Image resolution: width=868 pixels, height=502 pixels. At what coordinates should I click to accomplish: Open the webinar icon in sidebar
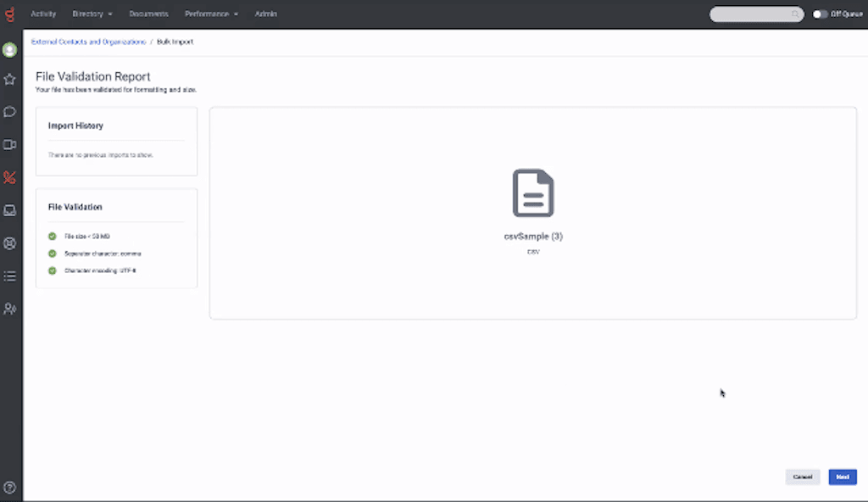[9, 243]
